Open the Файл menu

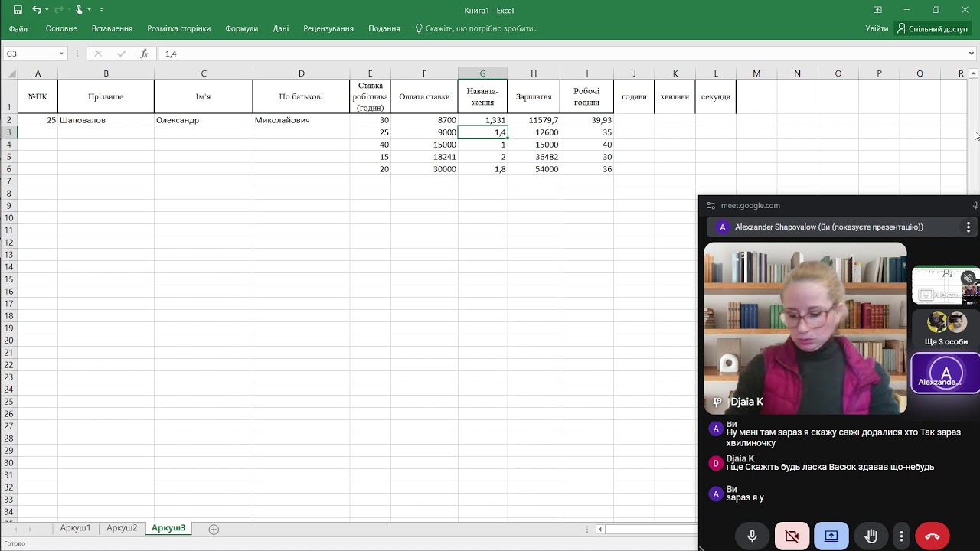(18, 28)
